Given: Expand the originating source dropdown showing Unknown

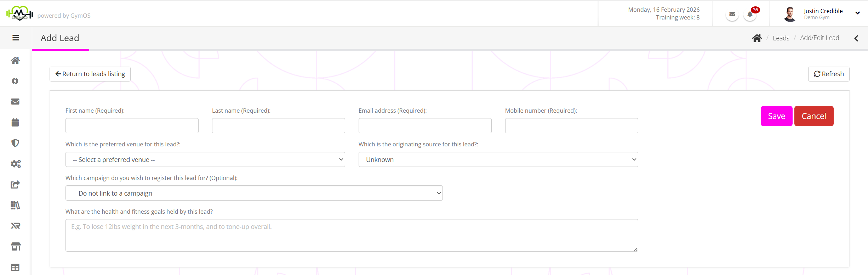Looking at the screenshot, I should tap(498, 159).
